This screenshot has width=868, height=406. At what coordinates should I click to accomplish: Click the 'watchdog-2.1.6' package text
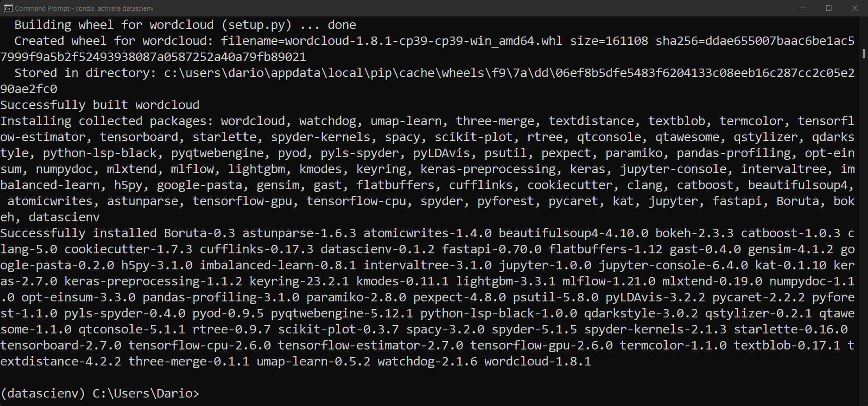coord(427,361)
